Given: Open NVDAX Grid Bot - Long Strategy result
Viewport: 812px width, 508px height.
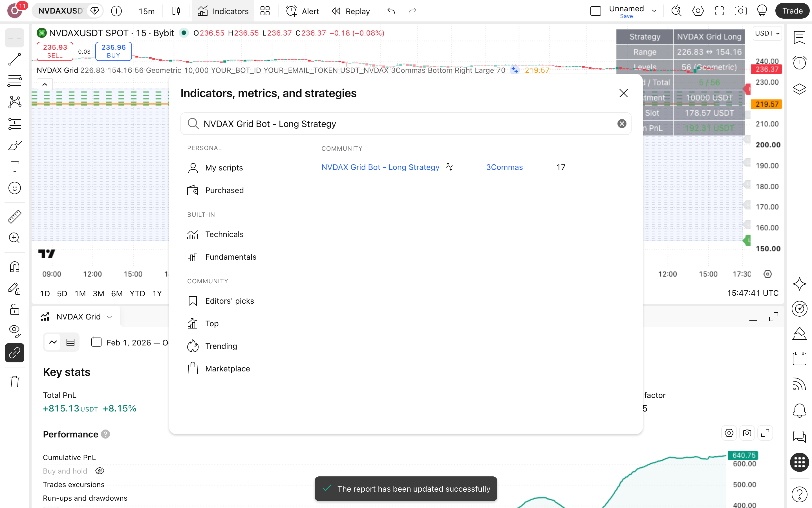Looking at the screenshot, I should click(x=380, y=167).
